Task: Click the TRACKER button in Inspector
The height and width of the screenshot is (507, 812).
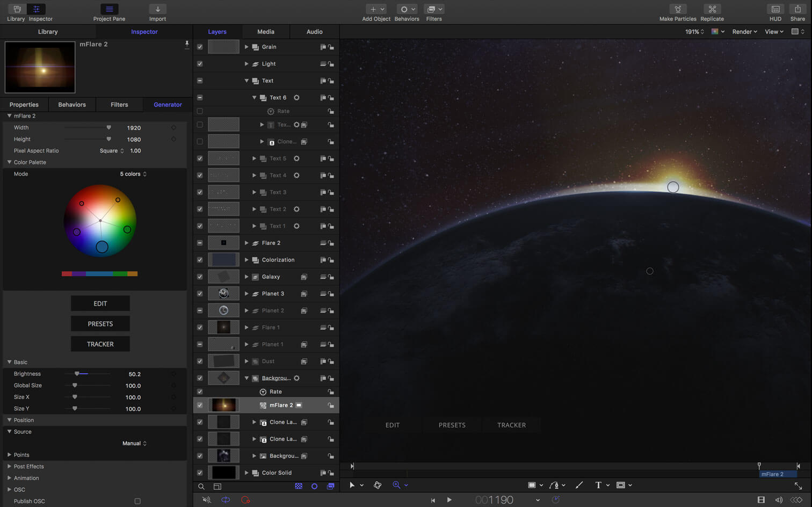Action: coord(100,344)
